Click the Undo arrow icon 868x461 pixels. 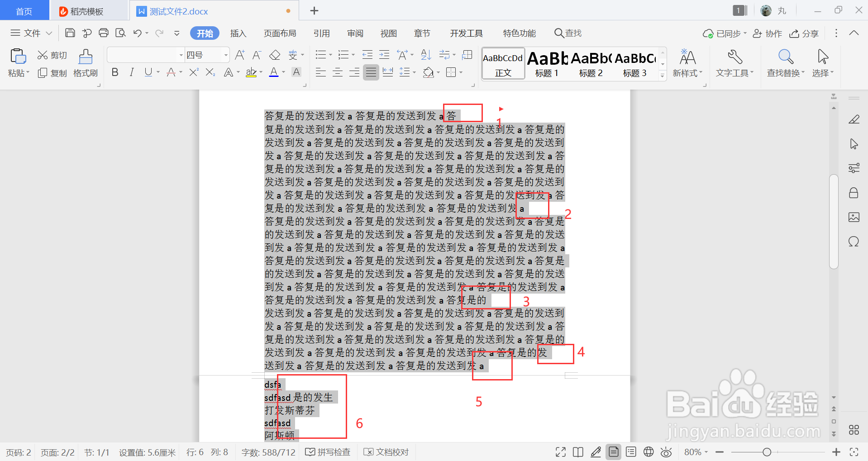tap(138, 33)
